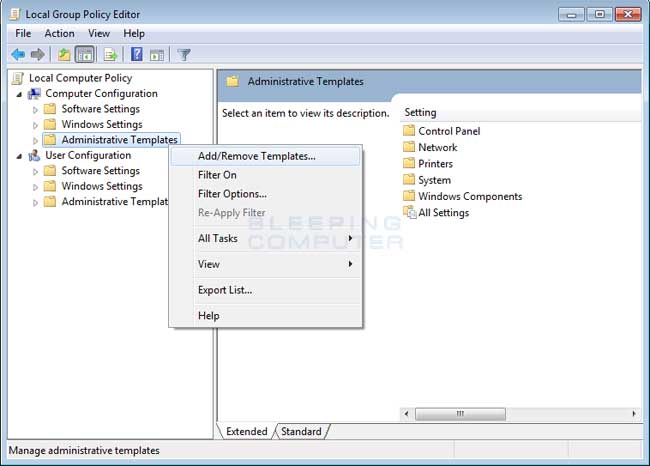Expand Software Settings under User Configuration

(x=35, y=172)
